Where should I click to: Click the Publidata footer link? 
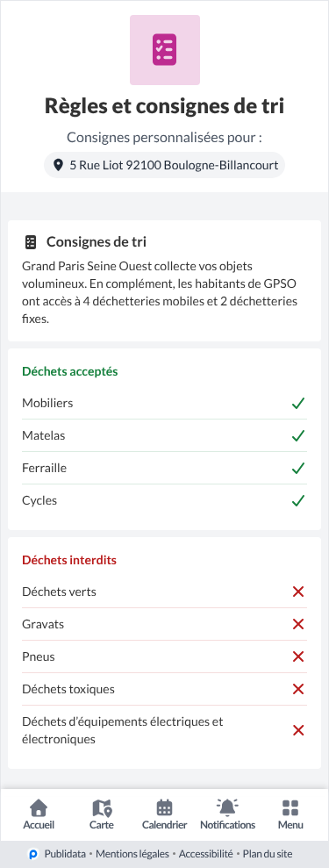click(65, 854)
